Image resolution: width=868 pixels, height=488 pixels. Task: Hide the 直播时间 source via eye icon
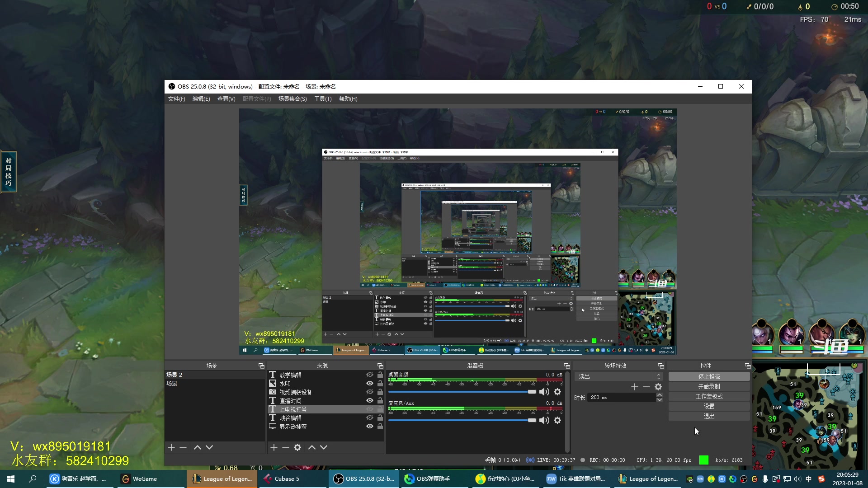point(370,401)
